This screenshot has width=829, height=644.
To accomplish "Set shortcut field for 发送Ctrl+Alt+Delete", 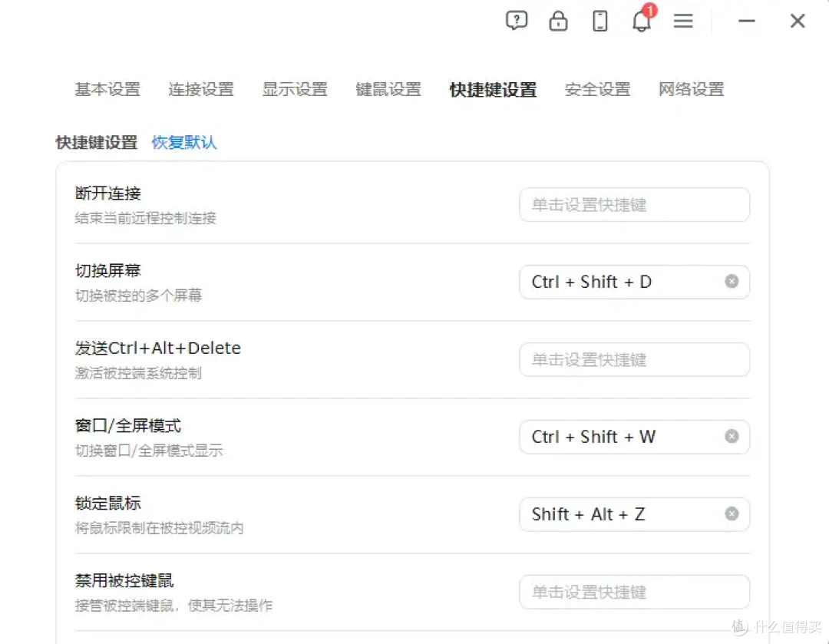I will 635,359.
